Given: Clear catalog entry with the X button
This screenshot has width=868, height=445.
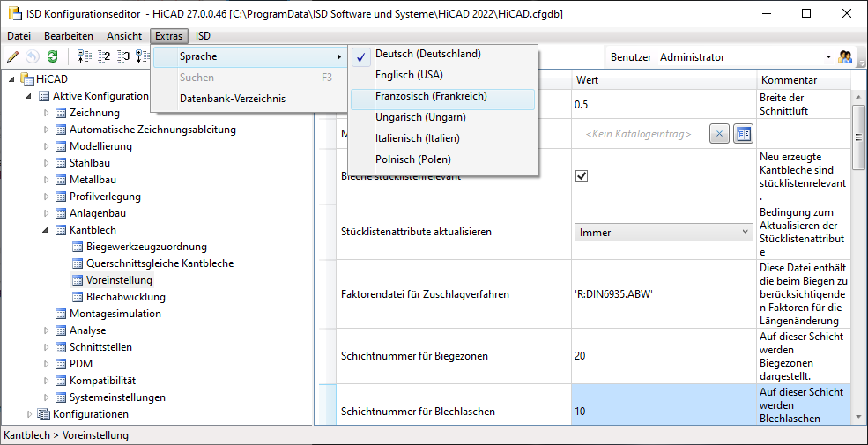Looking at the screenshot, I should pos(719,133).
